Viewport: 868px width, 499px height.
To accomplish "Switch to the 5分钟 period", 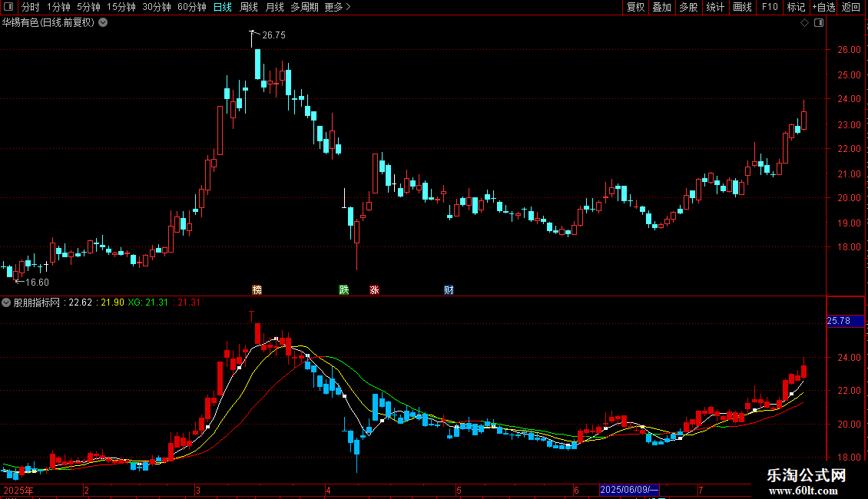I will (88, 7).
